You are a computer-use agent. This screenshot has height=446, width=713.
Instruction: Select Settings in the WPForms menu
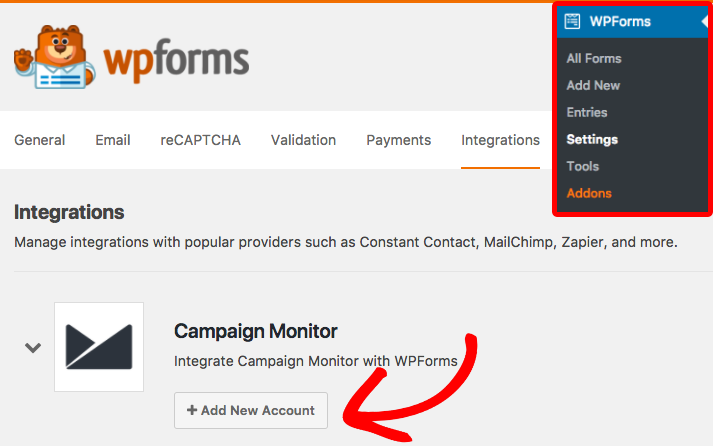point(592,140)
